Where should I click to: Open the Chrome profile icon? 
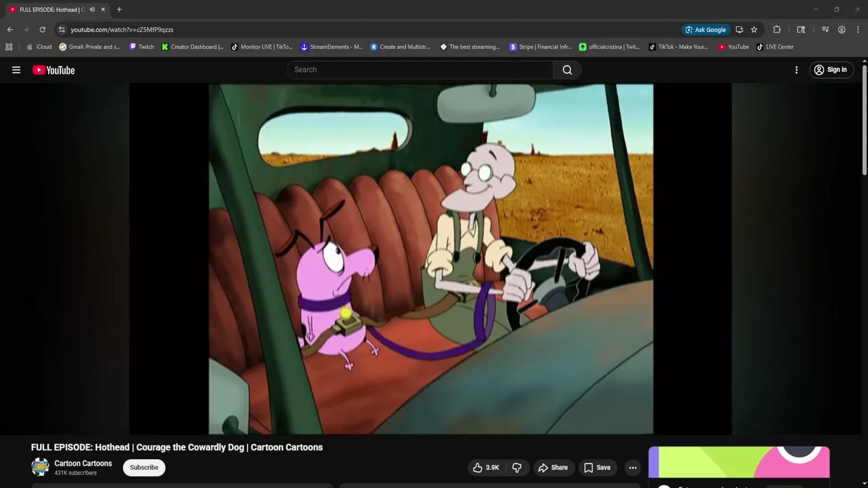tap(842, 30)
